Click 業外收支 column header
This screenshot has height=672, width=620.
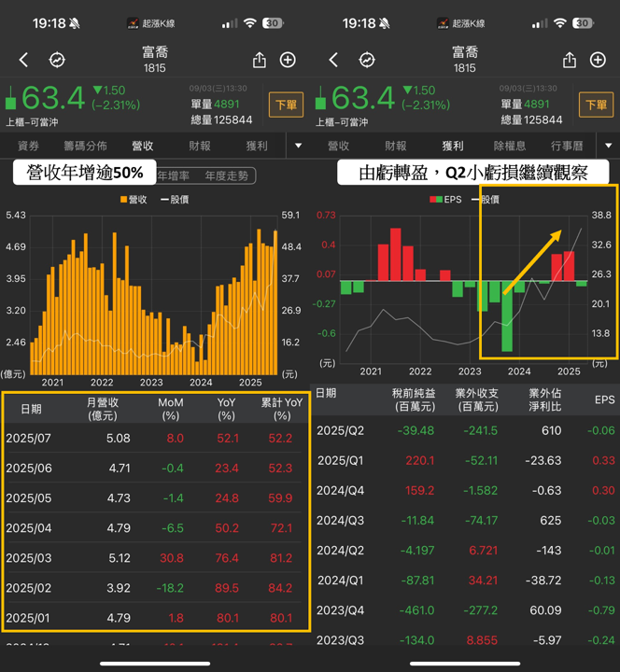point(477,399)
